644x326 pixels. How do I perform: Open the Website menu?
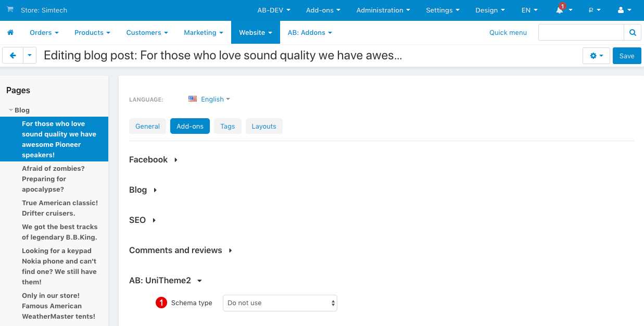coord(256,32)
